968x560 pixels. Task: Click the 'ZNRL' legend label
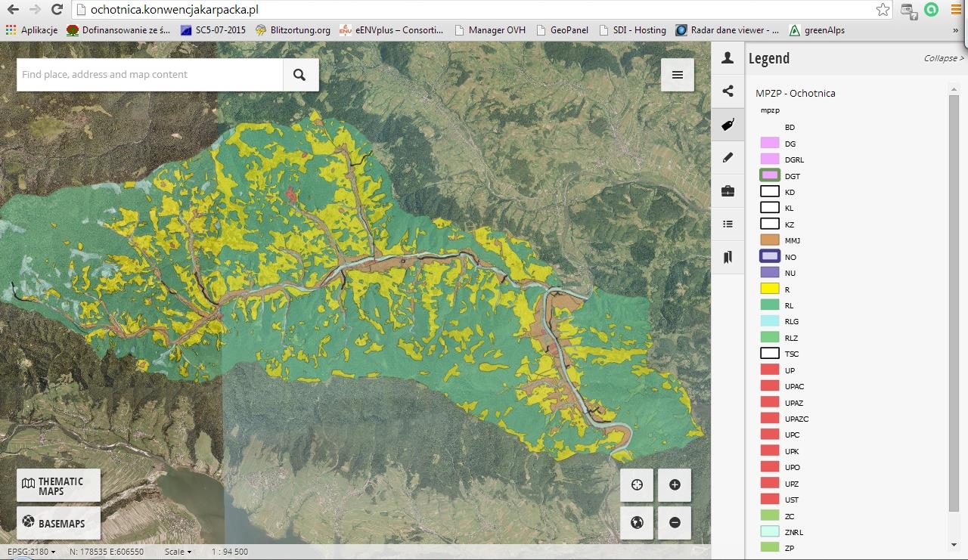[794, 532]
